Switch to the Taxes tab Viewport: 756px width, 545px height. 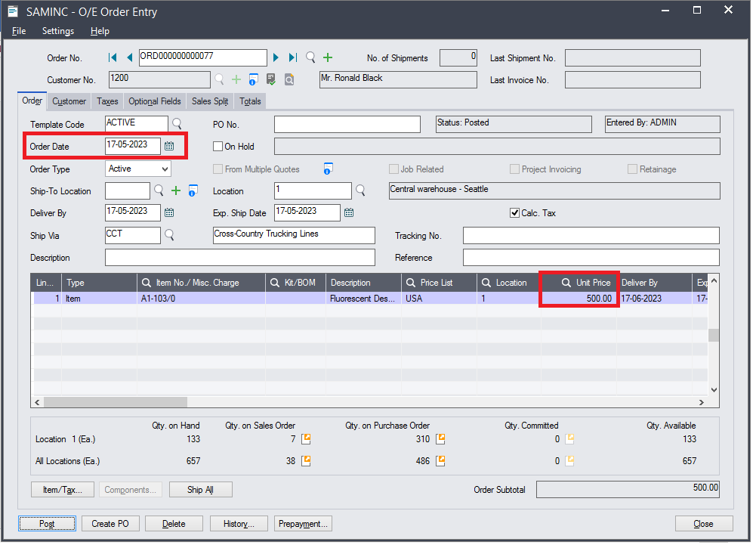tap(107, 101)
